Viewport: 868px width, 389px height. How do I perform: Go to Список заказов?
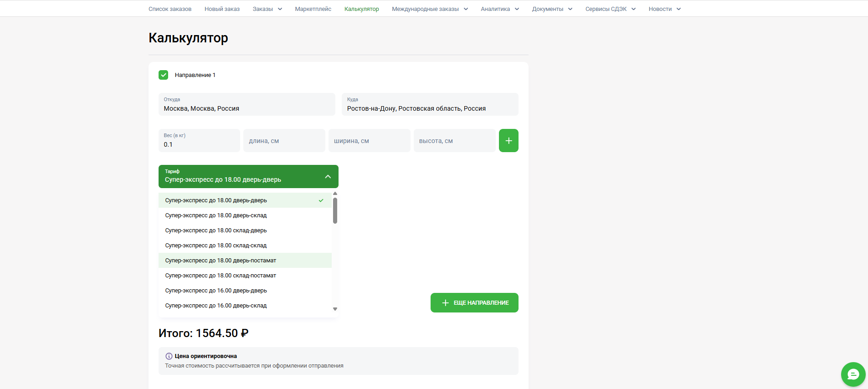pos(170,9)
